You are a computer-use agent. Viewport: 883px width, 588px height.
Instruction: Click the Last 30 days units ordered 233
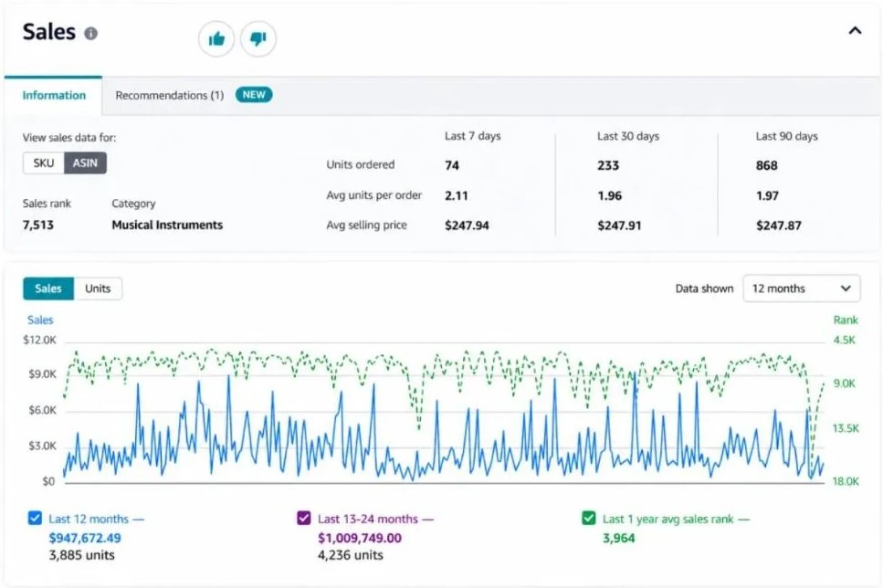point(608,165)
